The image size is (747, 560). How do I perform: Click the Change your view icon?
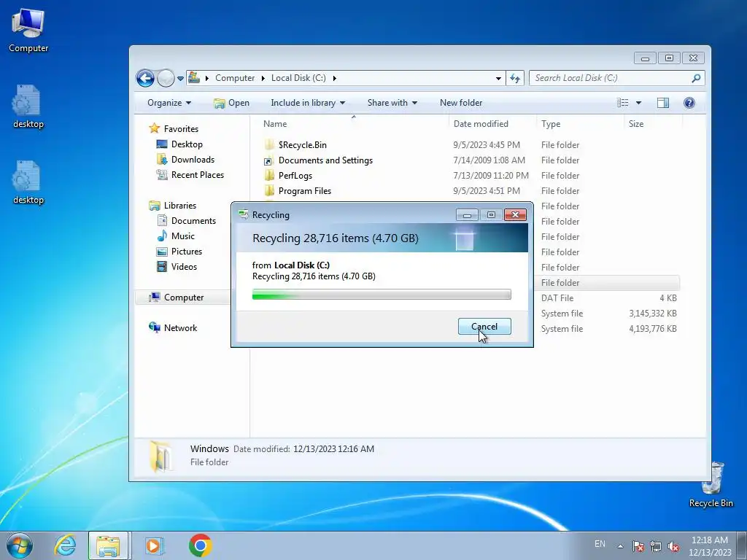point(623,103)
